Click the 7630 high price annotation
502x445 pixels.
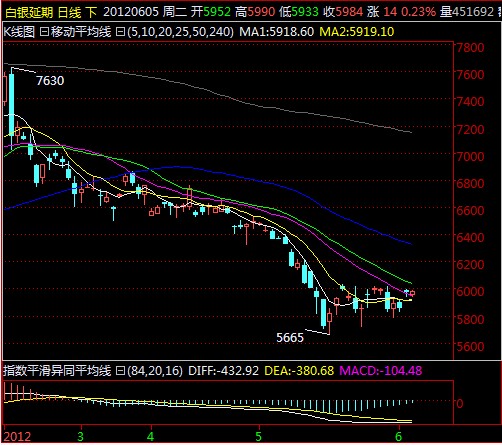coord(50,81)
